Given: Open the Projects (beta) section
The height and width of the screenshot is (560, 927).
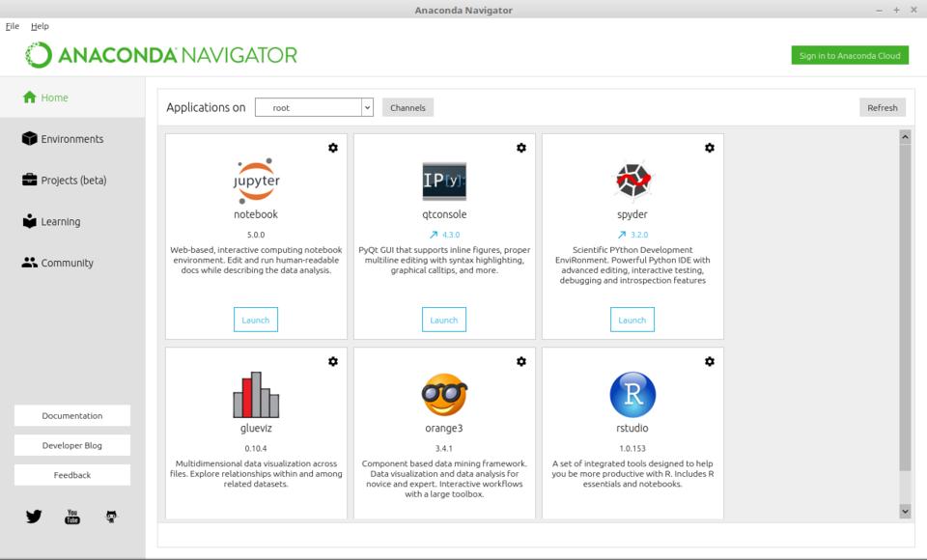Looking at the screenshot, I should tap(72, 180).
